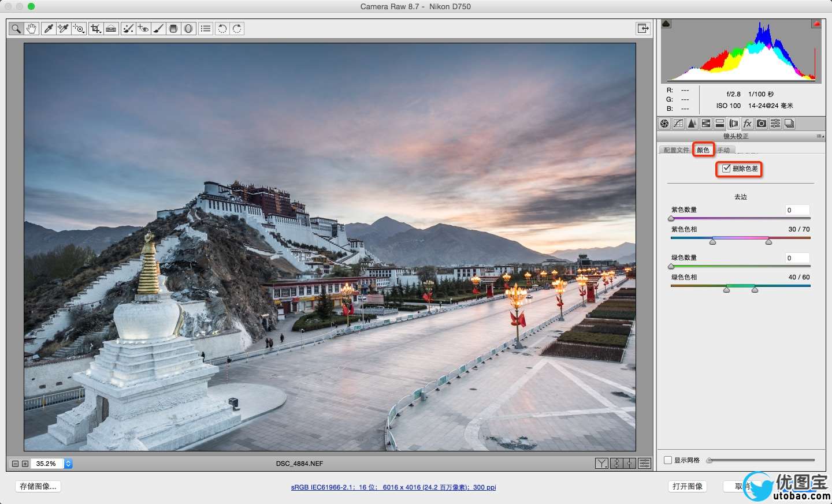Select the White Balance eyedropper tool
The image size is (832, 504).
pyautogui.click(x=49, y=28)
